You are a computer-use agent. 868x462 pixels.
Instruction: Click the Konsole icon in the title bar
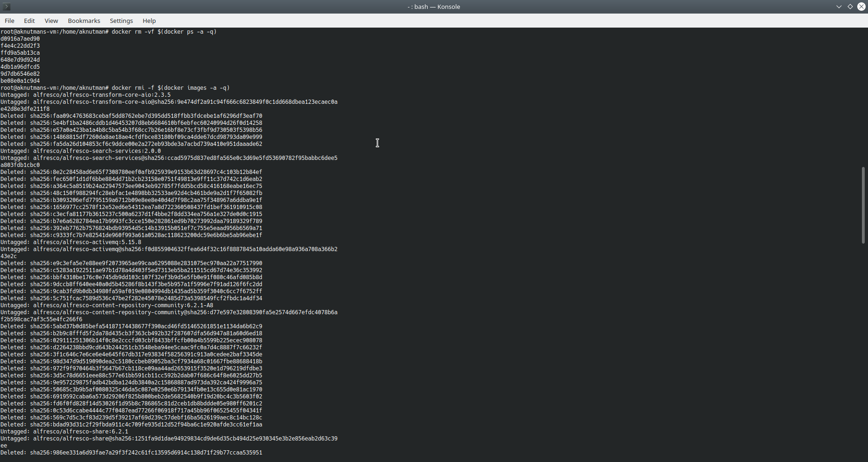(6, 7)
